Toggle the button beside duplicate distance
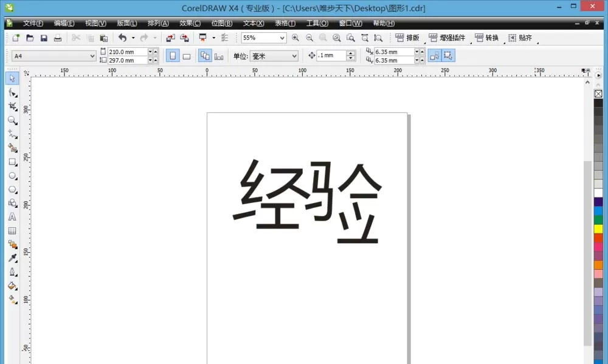Viewport: 608px width, 364px height. 435,56
